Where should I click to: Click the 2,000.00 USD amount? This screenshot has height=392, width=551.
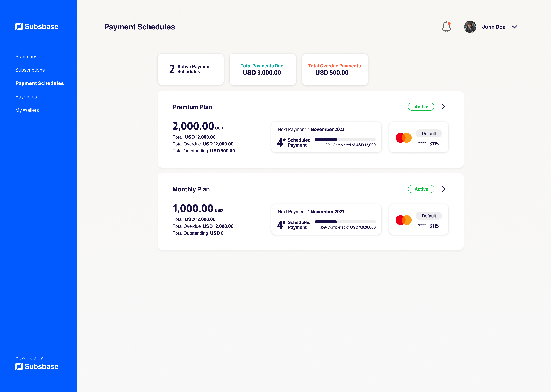[x=198, y=126]
